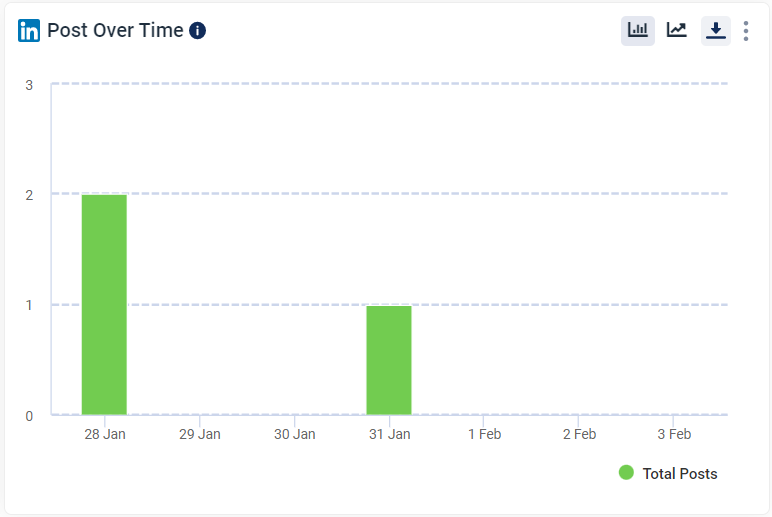Click the LinkedIn logo icon
Viewport: 772px width, 517px height.
29,31
